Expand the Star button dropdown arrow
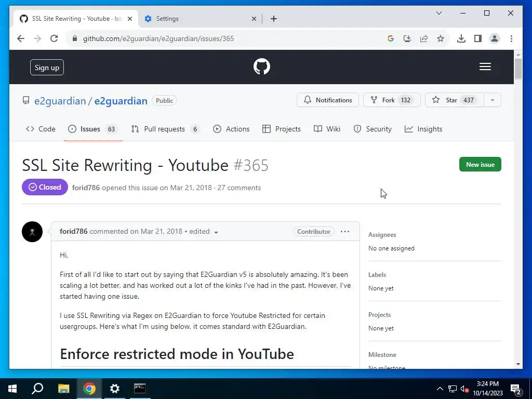The width and height of the screenshot is (532, 399). (x=493, y=100)
